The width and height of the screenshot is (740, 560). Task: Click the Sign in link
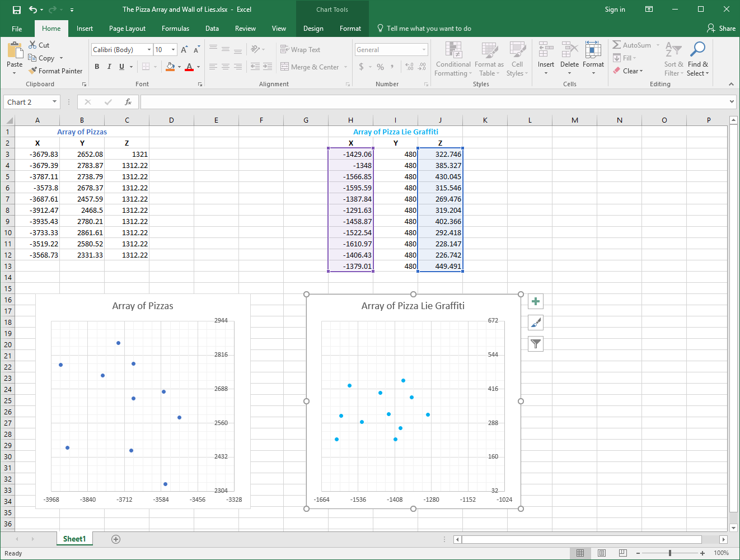pos(615,10)
